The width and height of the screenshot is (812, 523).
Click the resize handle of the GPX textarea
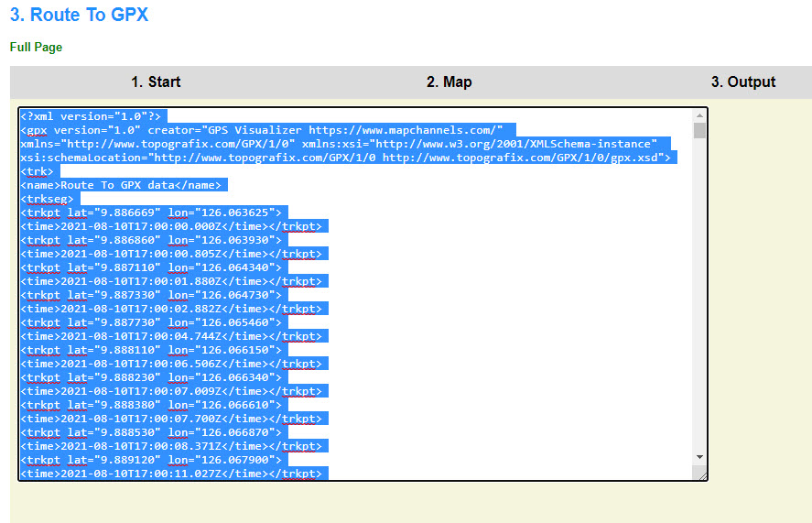click(x=700, y=473)
